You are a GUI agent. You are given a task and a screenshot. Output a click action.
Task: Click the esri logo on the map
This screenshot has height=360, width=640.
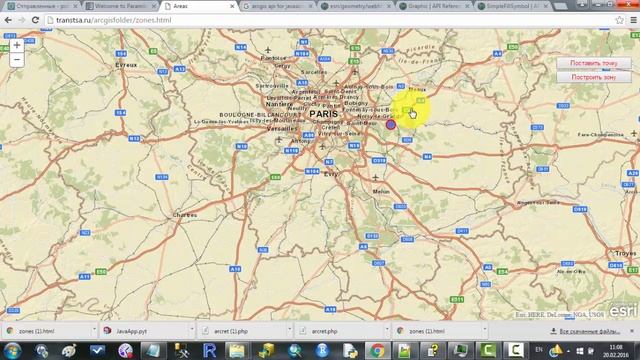coord(623,311)
